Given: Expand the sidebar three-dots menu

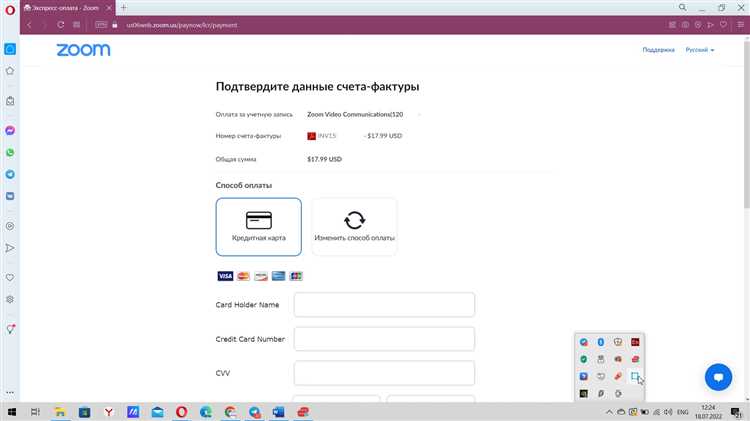Looking at the screenshot, I should point(10,391).
